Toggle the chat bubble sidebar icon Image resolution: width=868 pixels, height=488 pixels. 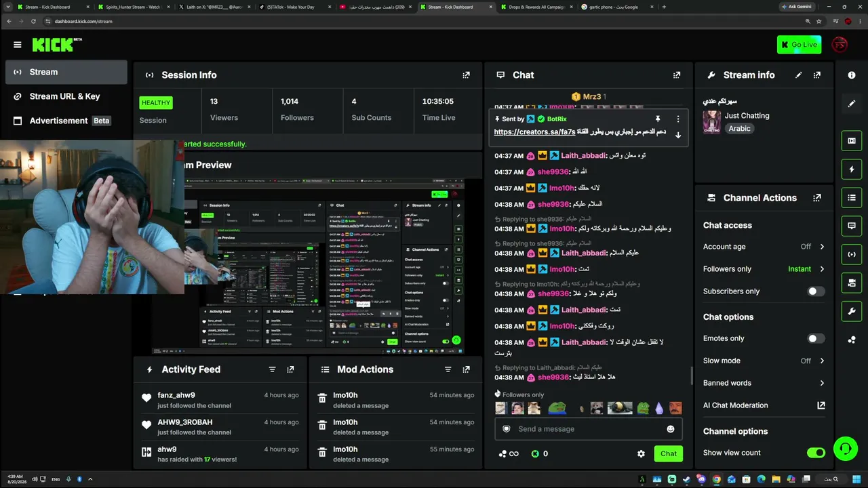coord(852,226)
